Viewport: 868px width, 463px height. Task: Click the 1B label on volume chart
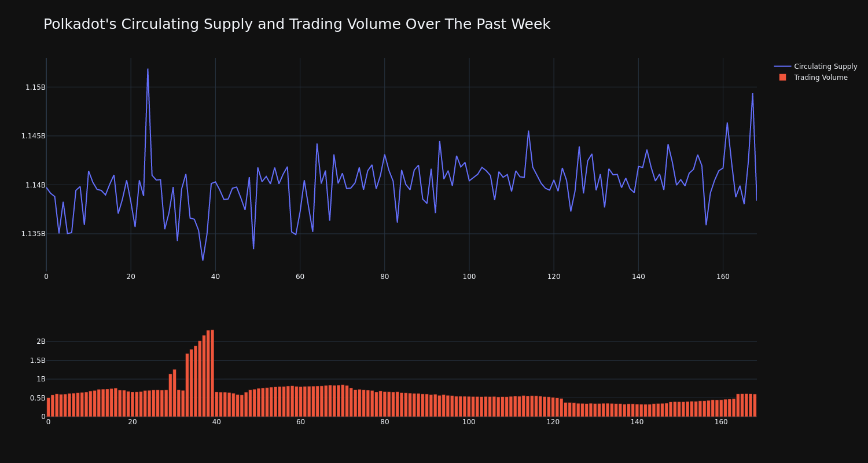pos(41,379)
